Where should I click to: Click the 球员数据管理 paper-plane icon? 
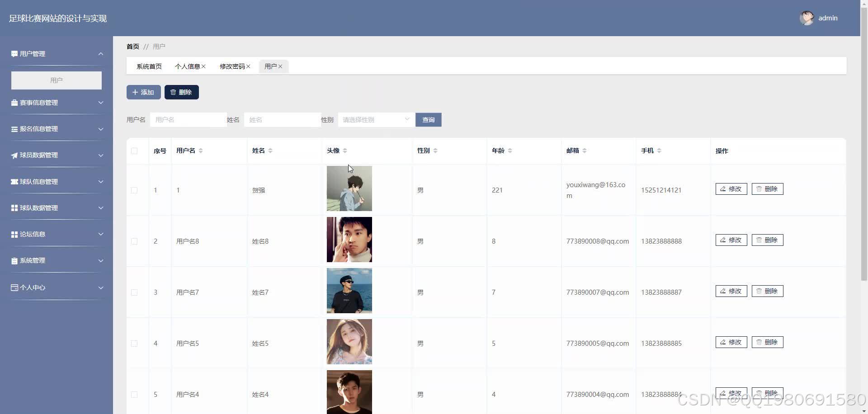point(14,155)
